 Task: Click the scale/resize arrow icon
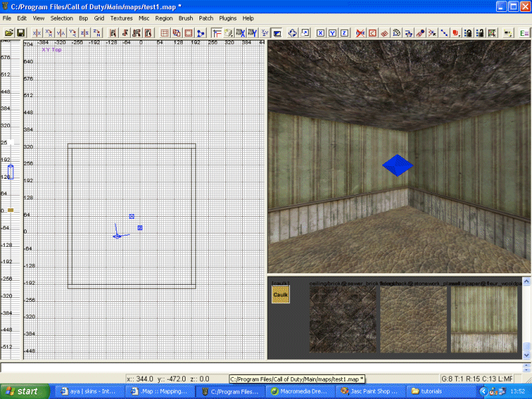305,33
